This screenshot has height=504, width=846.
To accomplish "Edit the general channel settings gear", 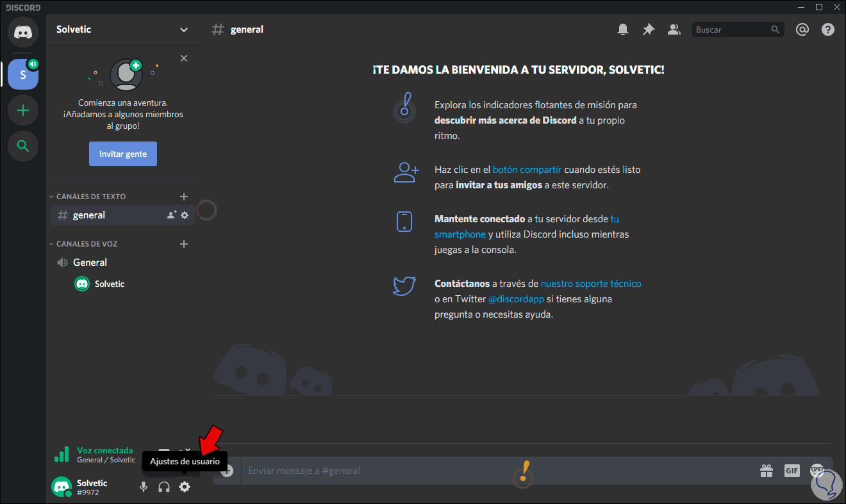I will tap(185, 215).
